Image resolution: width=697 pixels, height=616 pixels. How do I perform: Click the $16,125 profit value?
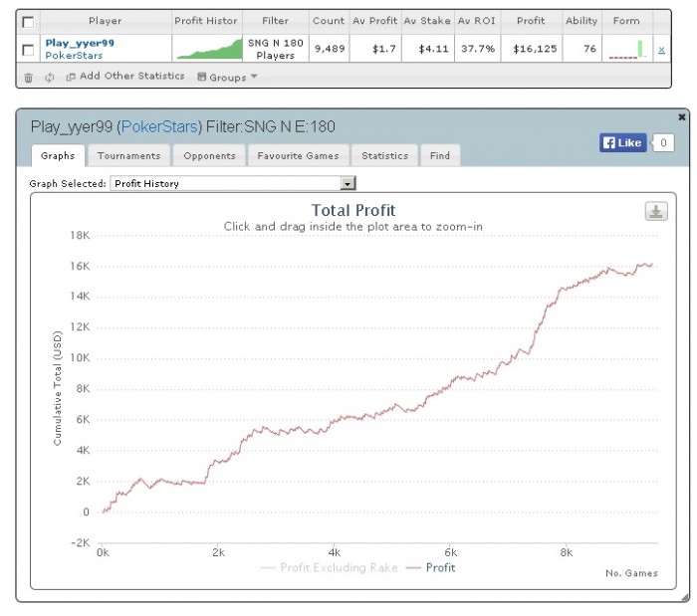click(x=535, y=49)
